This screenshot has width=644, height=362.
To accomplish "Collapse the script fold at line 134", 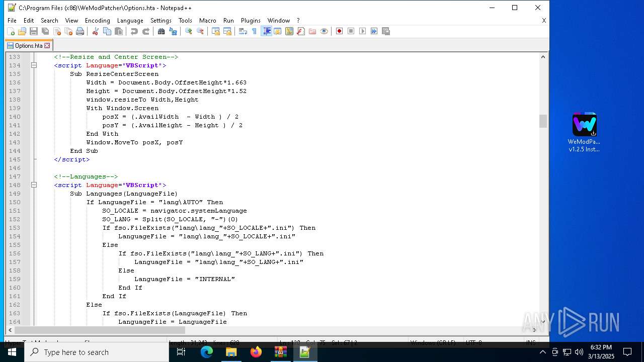I will [x=34, y=65].
